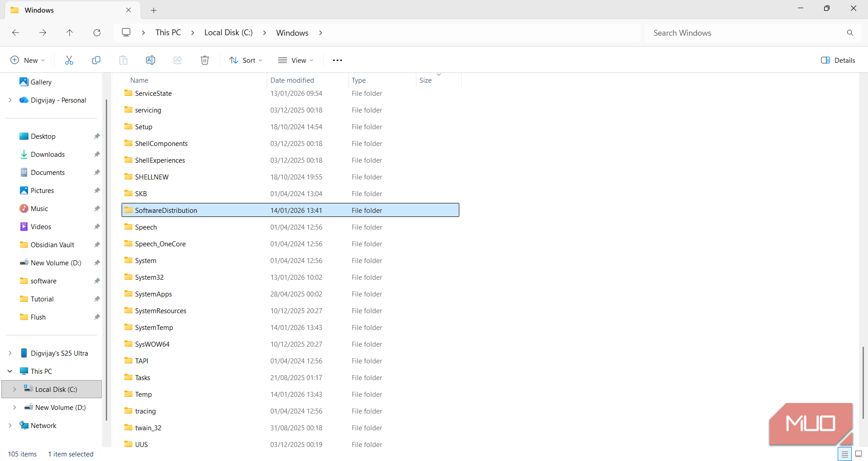This screenshot has height=461, width=868.
Task: Click the file list vertical scrollbar
Action: pyautogui.click(x=863, y=382)
